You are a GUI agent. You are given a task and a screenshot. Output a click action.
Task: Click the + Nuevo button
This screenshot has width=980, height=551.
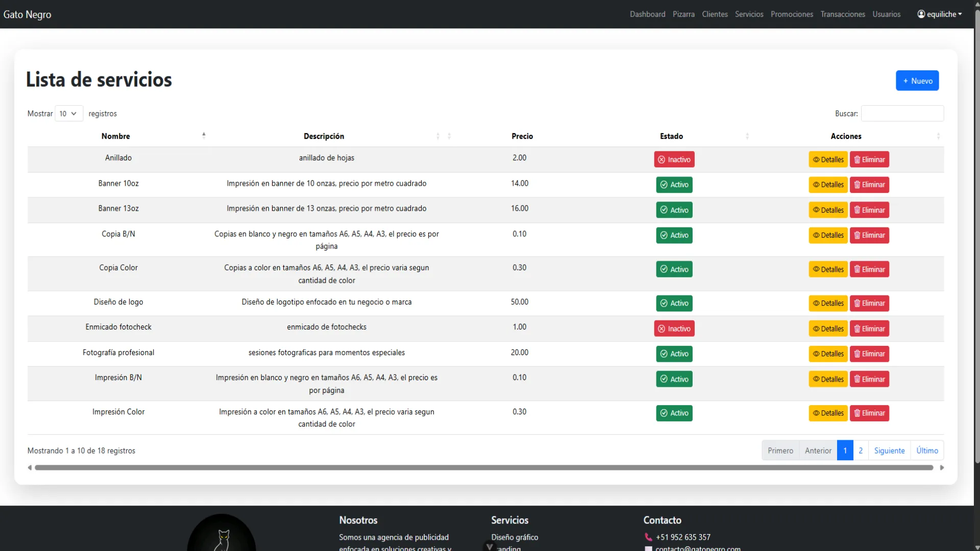click(917, 81)
